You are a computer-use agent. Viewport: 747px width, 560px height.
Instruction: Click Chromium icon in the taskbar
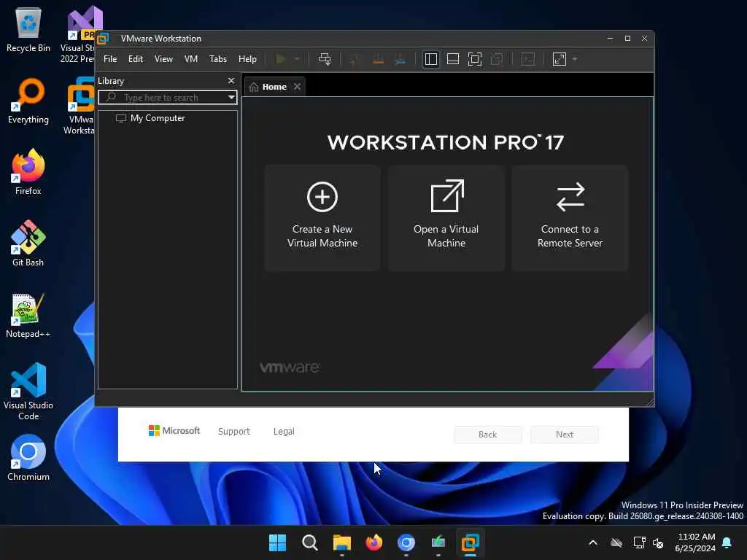pos(406,542)
